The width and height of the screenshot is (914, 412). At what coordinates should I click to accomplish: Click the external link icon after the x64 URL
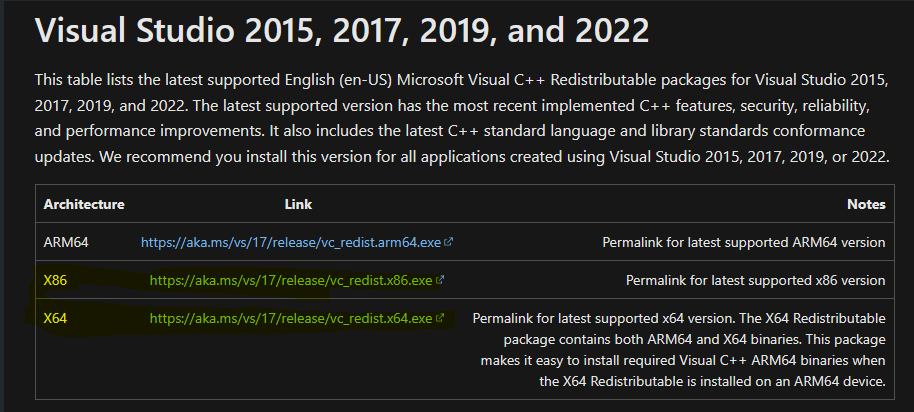coord(440,319)
